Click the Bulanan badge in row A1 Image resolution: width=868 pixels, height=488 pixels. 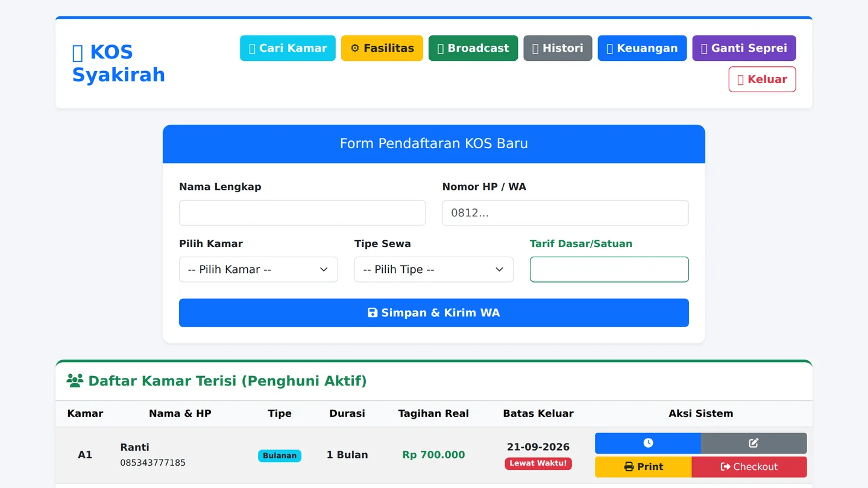click(280, 455)
